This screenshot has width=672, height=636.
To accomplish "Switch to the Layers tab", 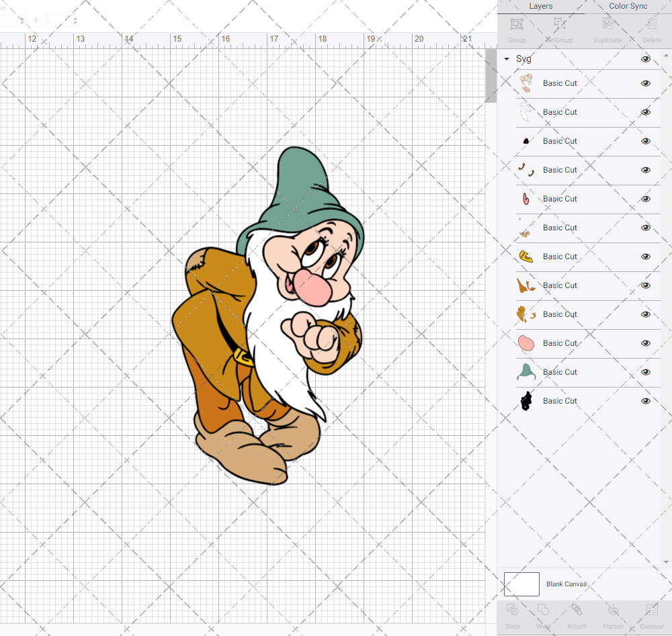I will coord(540,7).
